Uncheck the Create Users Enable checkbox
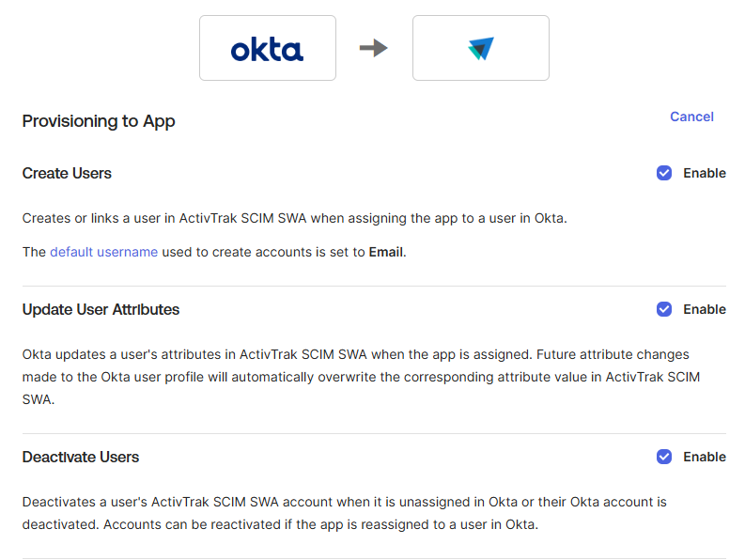This screenshot has height=560, width=745. click(x=664, y=173)
